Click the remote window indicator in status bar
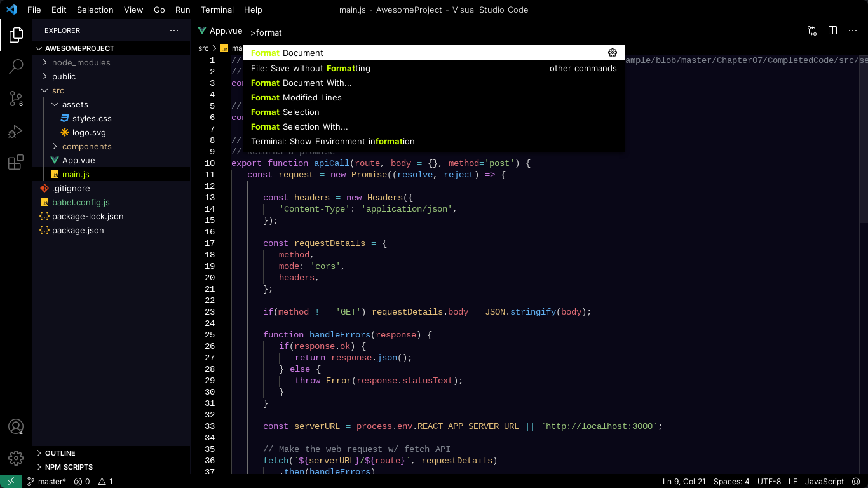 point(11,482)
